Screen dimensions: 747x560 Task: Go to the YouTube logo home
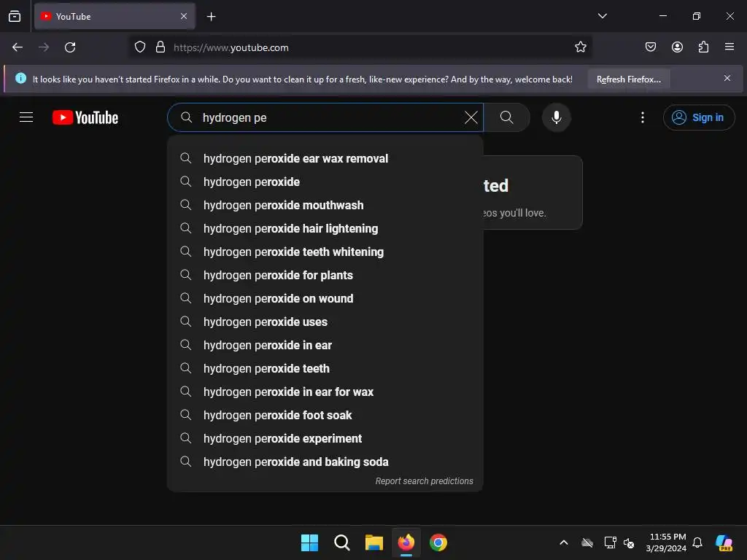point(85,117)
